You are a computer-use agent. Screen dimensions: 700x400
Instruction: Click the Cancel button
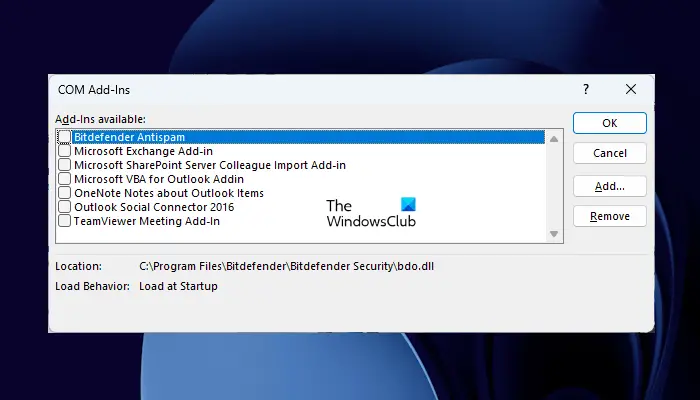point(609,153)
